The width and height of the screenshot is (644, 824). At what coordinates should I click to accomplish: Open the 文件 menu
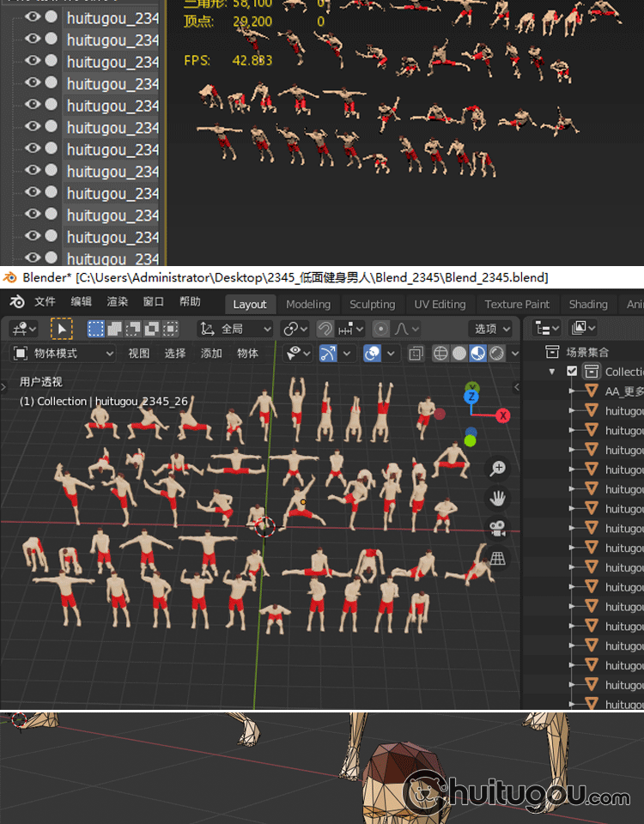coord(45,302)
